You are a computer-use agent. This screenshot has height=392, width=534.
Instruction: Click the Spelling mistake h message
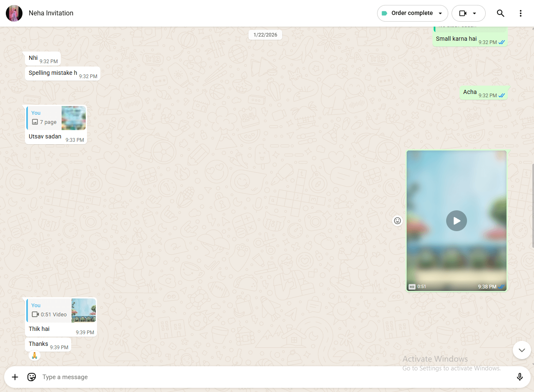[x=53, y=73]
